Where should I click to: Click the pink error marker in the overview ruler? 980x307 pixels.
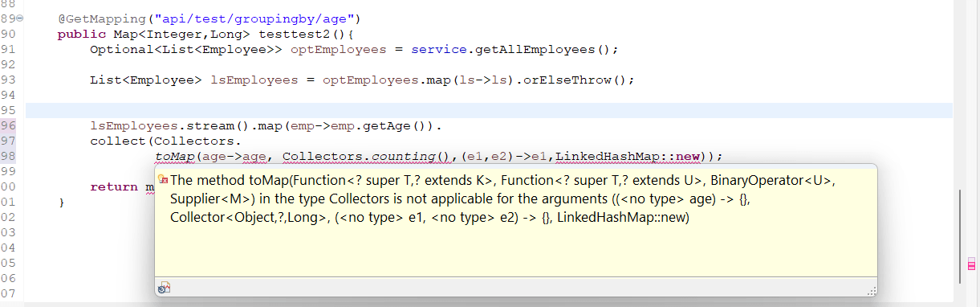click(970, 264)
